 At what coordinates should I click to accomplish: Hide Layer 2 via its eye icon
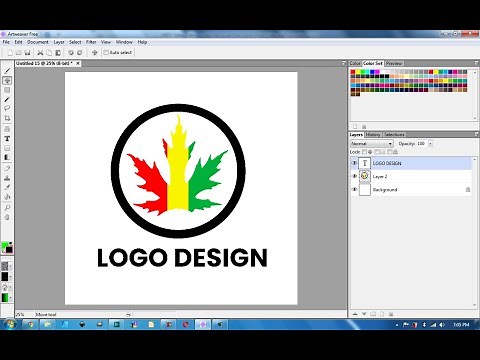click(x=354, y=176)
